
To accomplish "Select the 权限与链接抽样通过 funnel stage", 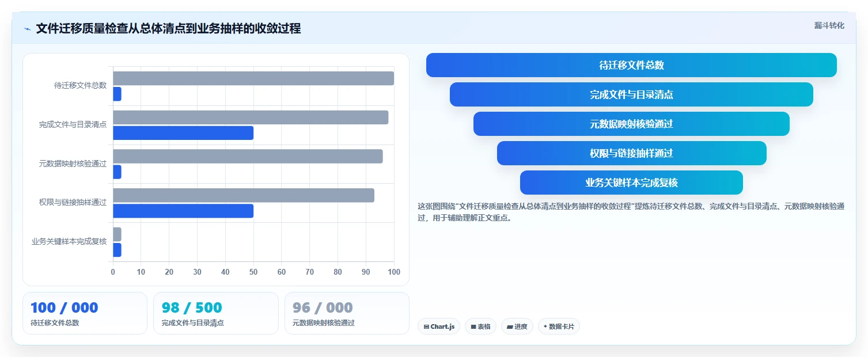I will (x=631, y=153).
